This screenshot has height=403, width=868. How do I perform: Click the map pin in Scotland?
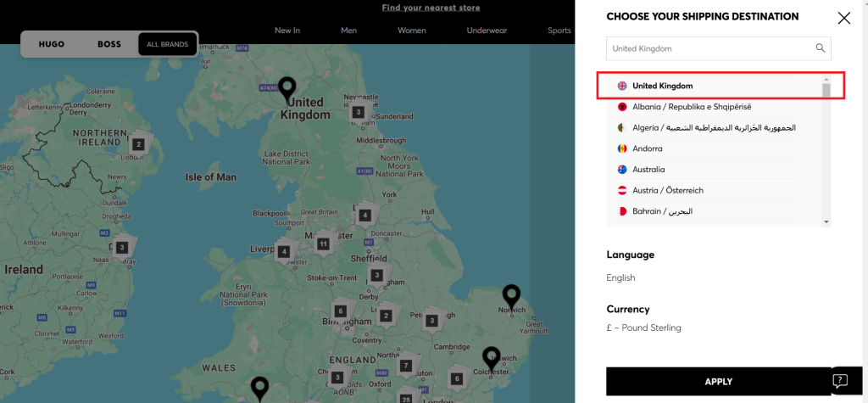click(x=288, y=88)
